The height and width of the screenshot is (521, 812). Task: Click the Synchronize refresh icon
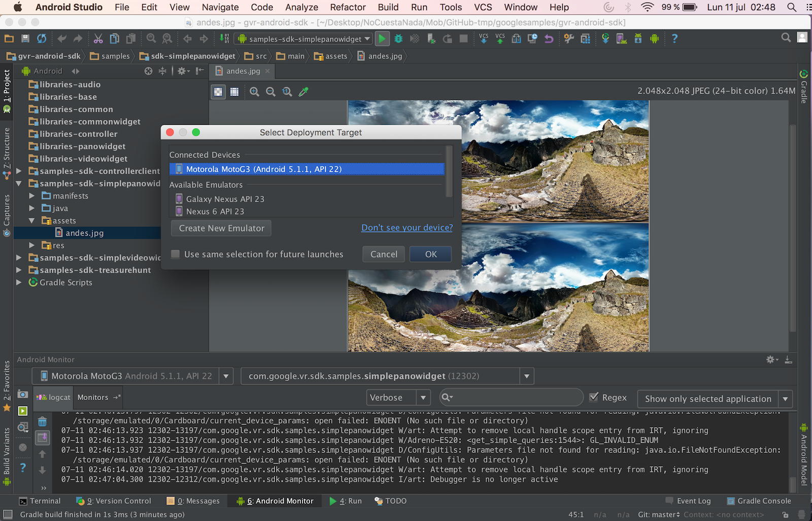coord(42,39)
